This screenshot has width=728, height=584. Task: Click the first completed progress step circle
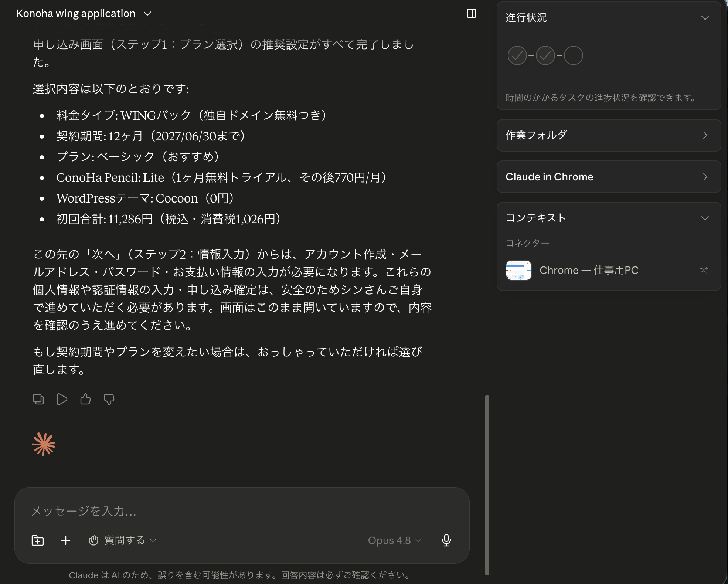517,55
